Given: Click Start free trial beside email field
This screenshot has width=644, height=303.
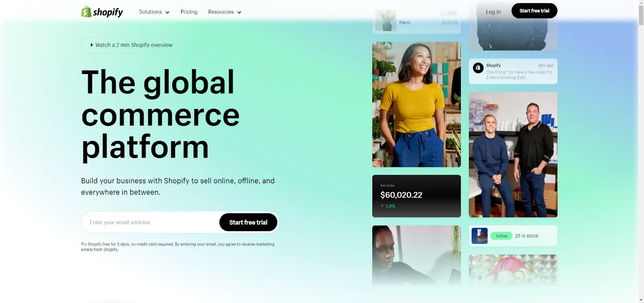Looking at the screenshot, I should pos(248,222).
